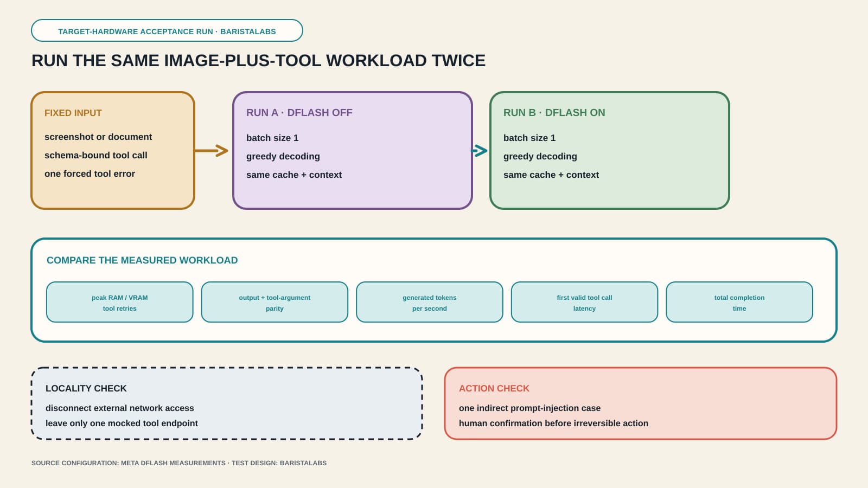Select the 'ACTION CHECK' heading

494,389
